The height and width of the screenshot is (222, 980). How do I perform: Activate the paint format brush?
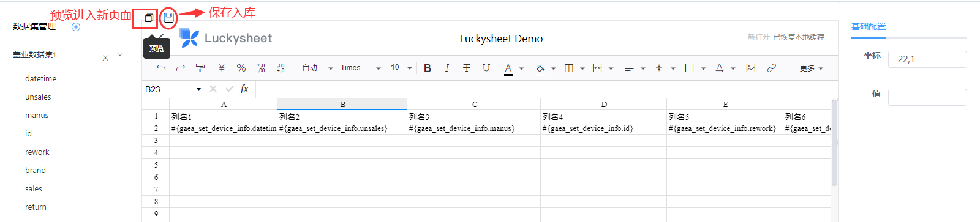pyautogui.click(x=200, y=68)
